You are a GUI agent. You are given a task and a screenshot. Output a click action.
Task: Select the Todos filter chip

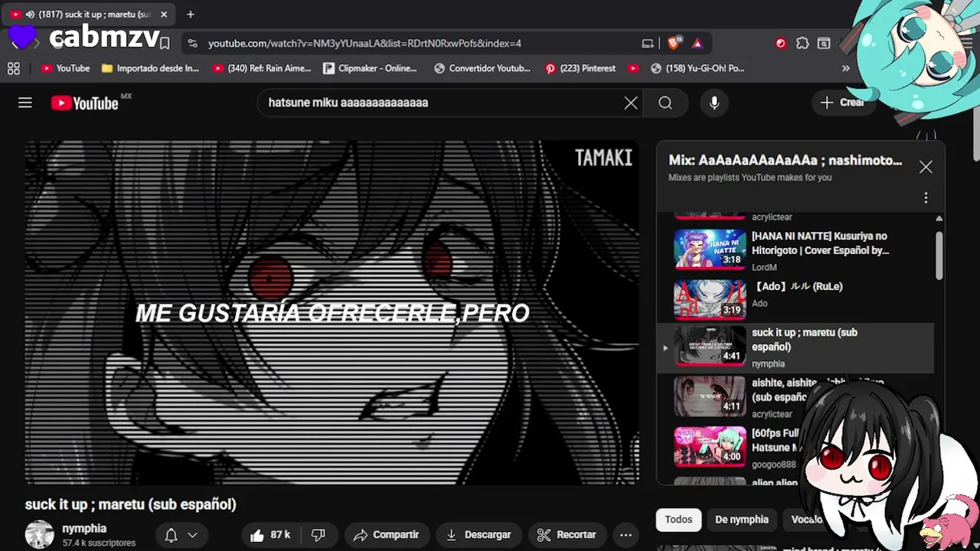pos(678,520)
